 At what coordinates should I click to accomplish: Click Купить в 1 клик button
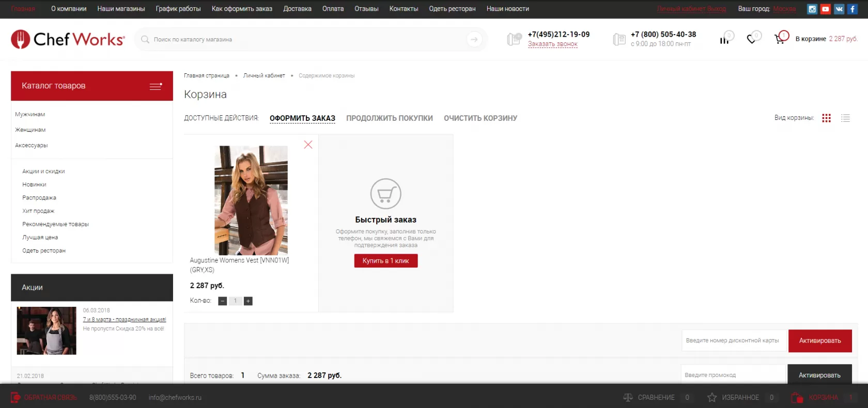(385, 261)
